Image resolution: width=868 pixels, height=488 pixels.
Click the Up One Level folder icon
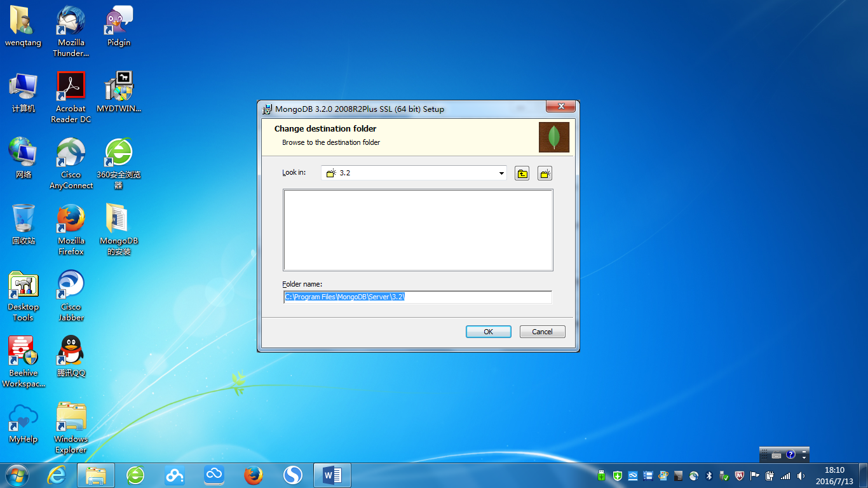pyautogui.click(x=522, y=173)
